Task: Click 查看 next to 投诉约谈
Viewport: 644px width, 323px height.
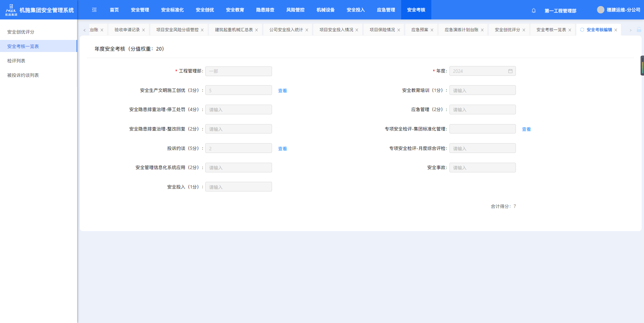Action: click(282, 149)
